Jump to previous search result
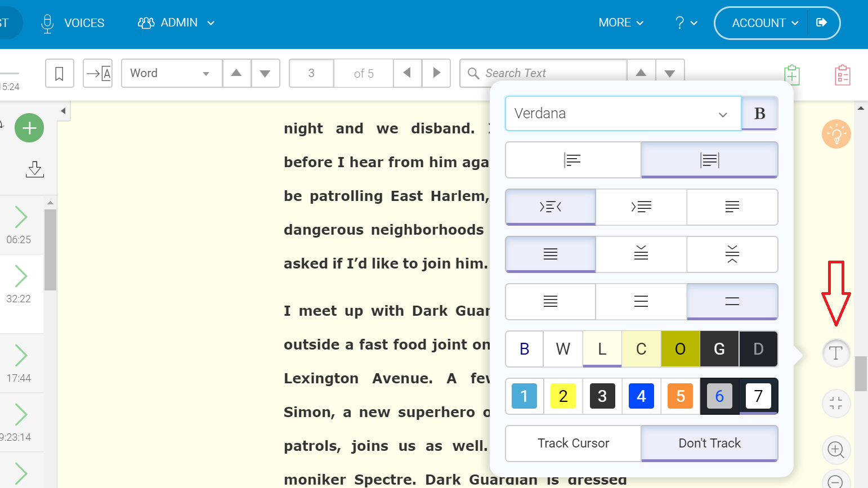Screen dimensions: 868x488 641,73
